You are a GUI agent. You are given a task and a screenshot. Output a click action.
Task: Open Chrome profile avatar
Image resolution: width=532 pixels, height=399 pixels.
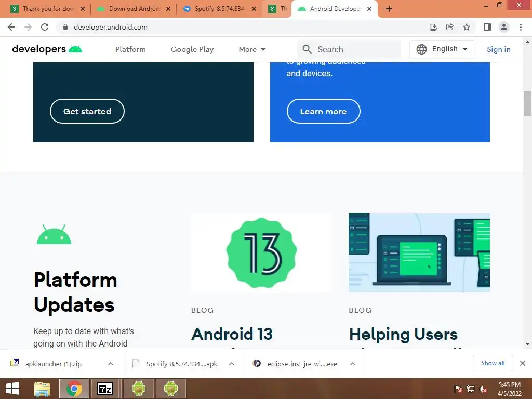click(504, 27)
